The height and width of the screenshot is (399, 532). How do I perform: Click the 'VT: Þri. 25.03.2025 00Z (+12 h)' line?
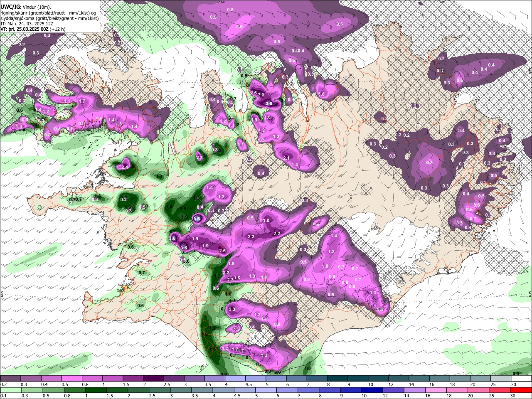pos(33,30)
